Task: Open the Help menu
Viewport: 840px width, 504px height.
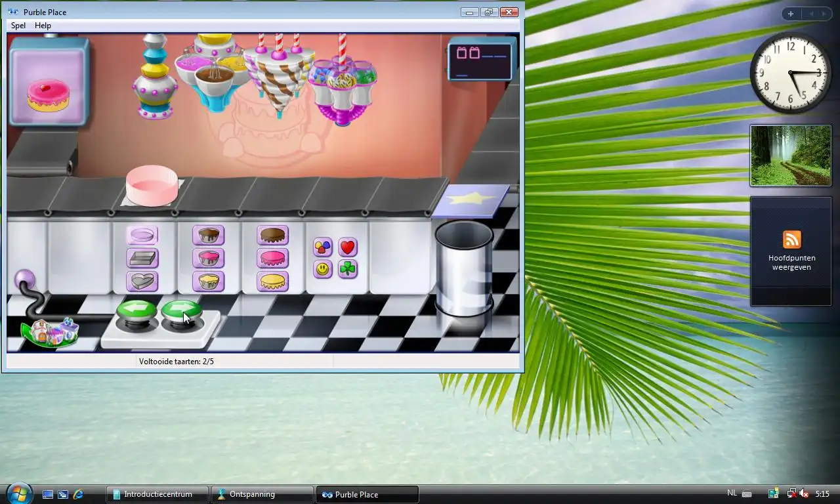Action: 43,26
